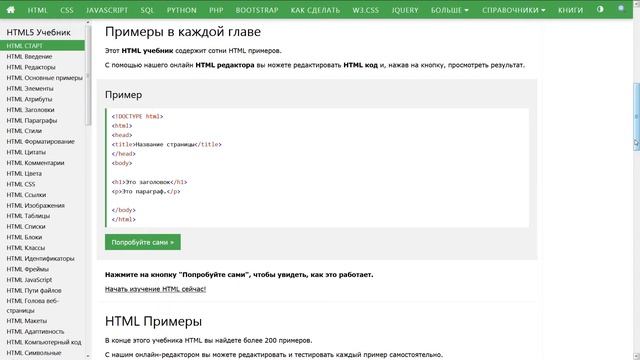Open HTML JavaScript in the sidebar
The width and height of the screenshot is (640, 360).
pyautogui.click(x=29, y=280)
